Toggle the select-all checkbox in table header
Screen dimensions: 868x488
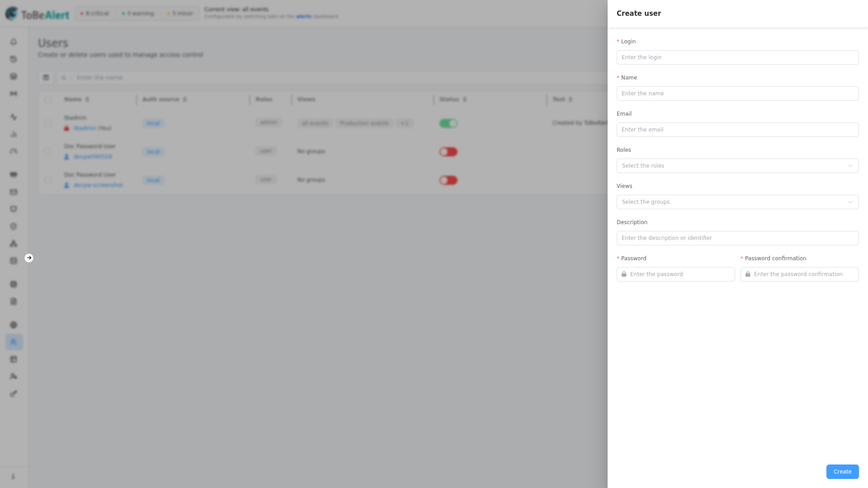click(x=48, y=100)
